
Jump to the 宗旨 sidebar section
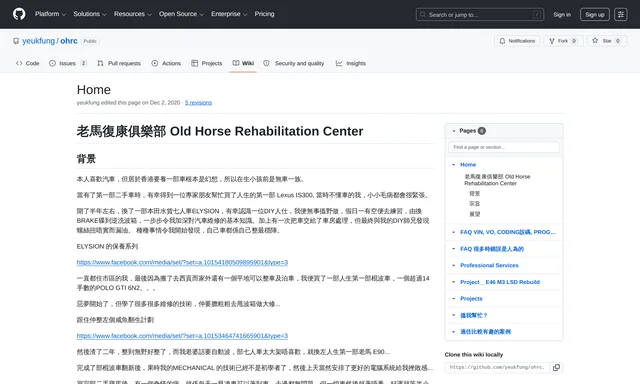tap(474, 204)
